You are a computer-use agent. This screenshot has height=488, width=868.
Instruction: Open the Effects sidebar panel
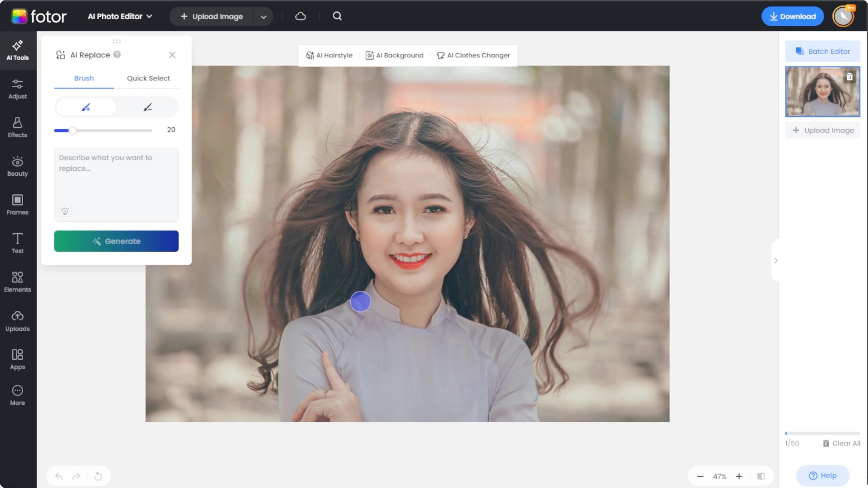point(17,128)
